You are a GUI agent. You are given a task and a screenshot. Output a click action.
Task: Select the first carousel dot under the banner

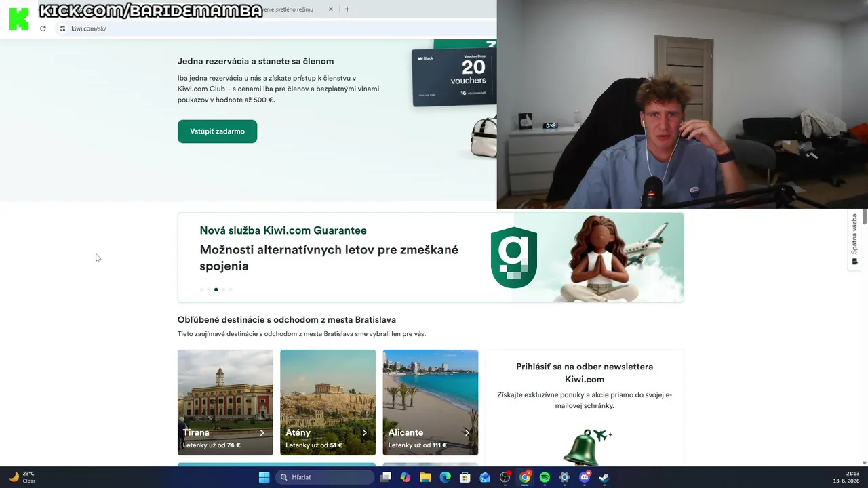click(x=201, y=289)
